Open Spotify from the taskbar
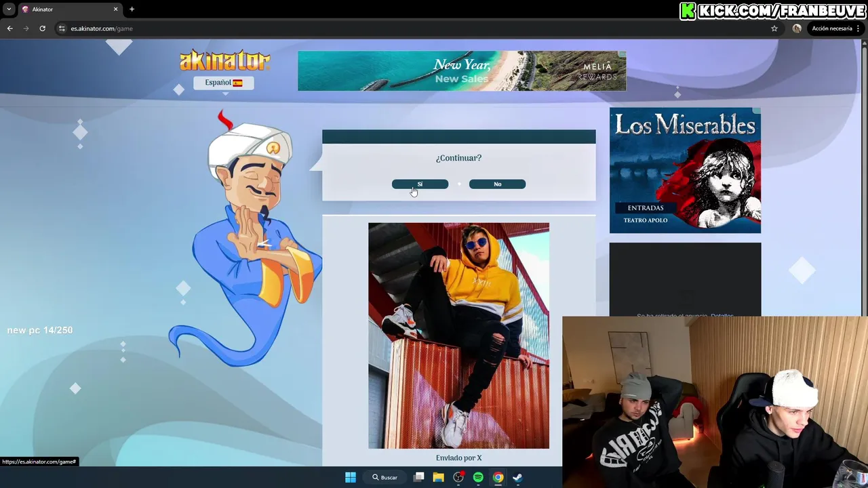The height and width of the screenshot is (488, 868). click(x=478, y=477)
